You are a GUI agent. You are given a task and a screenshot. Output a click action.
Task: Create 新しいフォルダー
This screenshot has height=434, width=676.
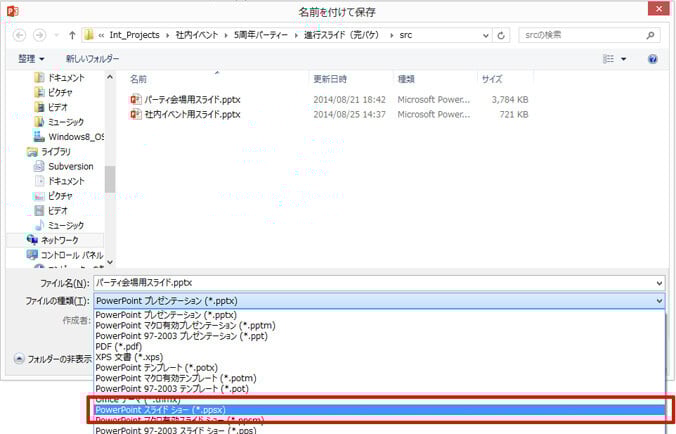(x=93, y=59)
